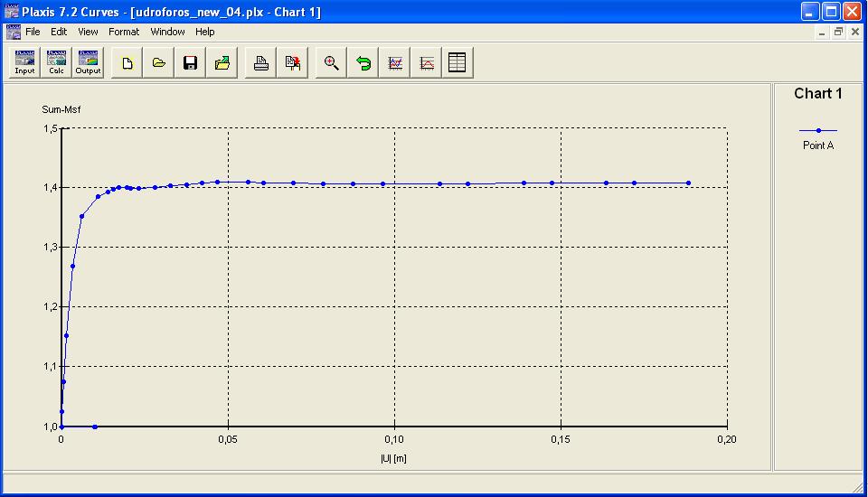Viewport: 868px width, 497px height.
Task: Click the 1,4 y-axis tick label
Action: (51, 188)
